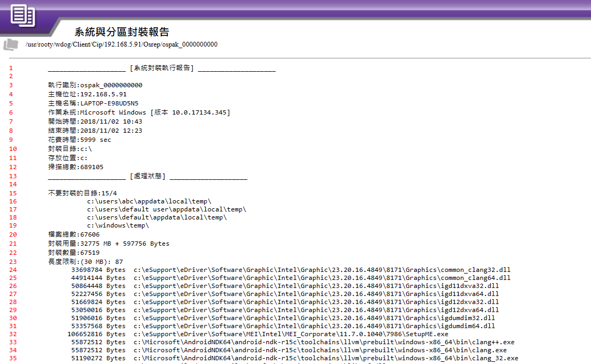Click the Microsoft Windows version line
The width and height of the screenshot is (591, 364).
pyautogui.click(x=139, y=112)
